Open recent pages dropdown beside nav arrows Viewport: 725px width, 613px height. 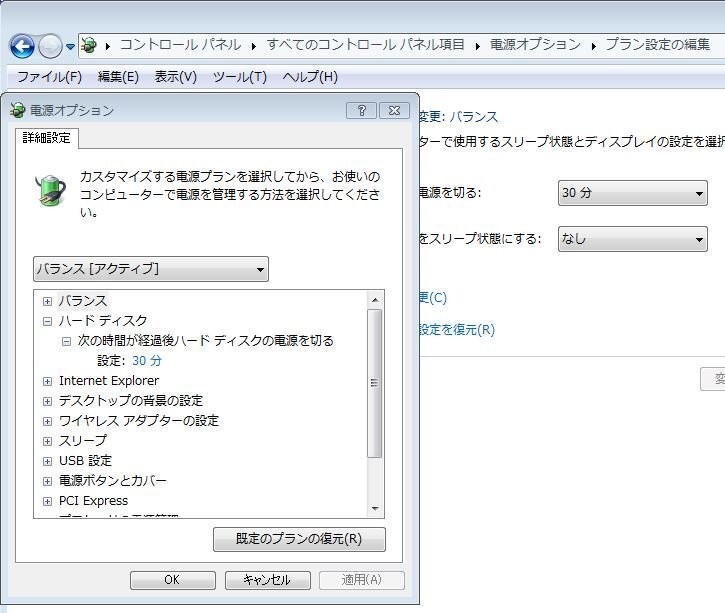click(x=70, y=46)
